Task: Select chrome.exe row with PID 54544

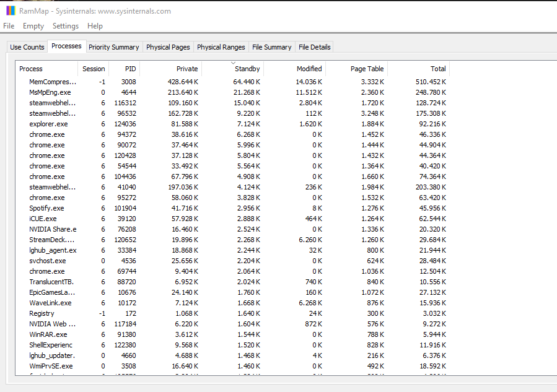Action: coord(233,166)
